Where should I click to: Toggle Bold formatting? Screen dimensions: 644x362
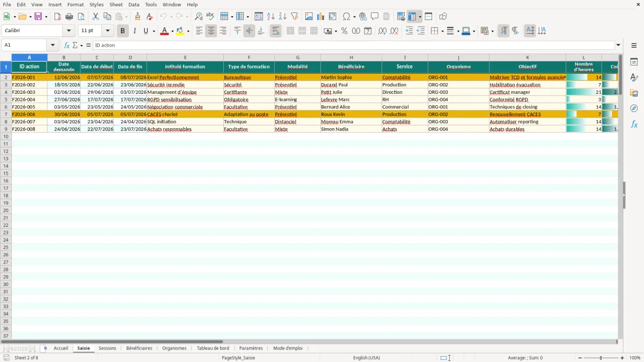coord(123,31)
